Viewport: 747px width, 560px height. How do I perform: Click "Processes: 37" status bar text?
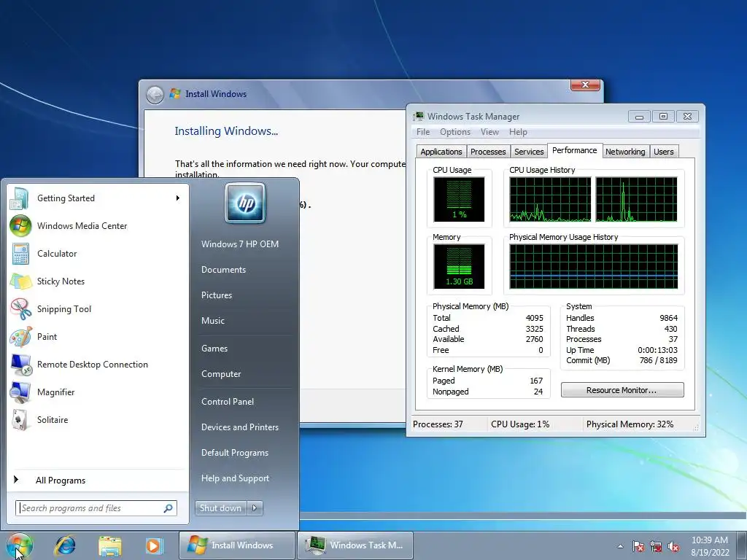(x=438, y=424)
